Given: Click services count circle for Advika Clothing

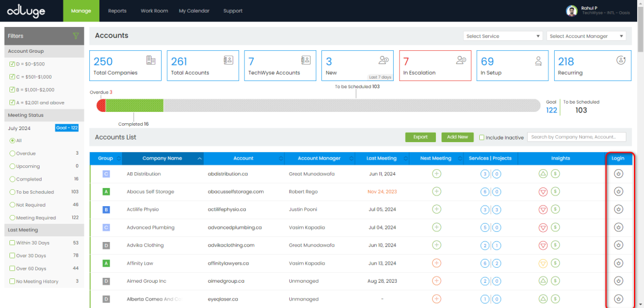Looking at the screenshot, I should tap(485, 245).
